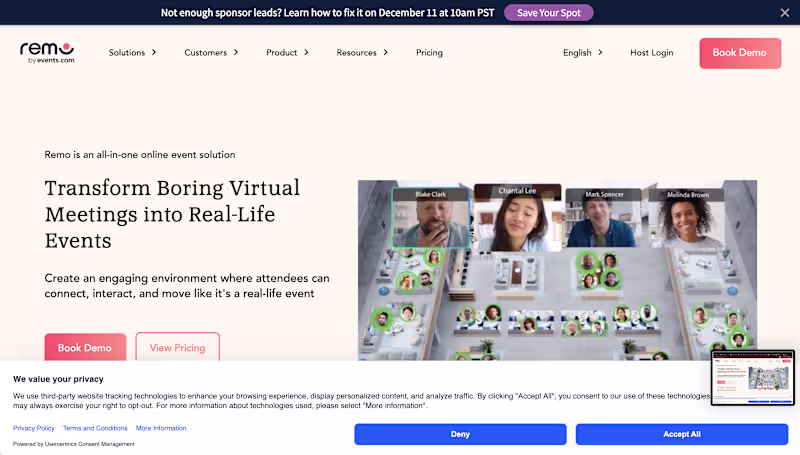The width and height of the screenshot is (800, 455).
Task: Open the Solutions menu item
Action: [127, 53]
